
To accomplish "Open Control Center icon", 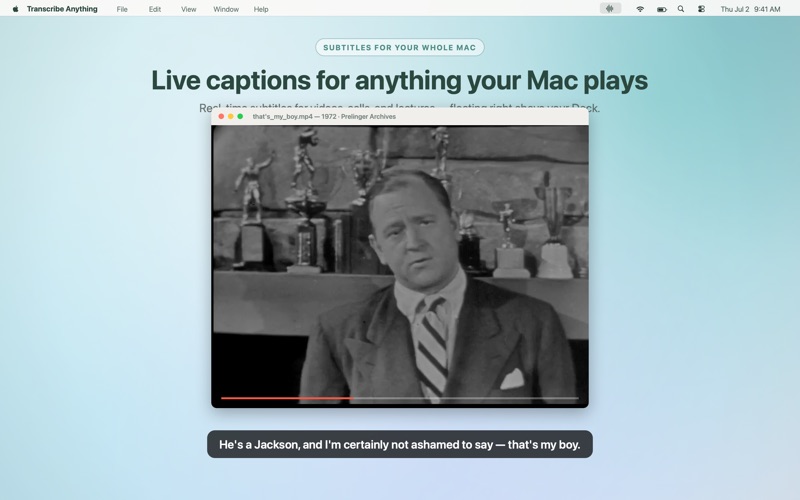I will click(702, 9).
